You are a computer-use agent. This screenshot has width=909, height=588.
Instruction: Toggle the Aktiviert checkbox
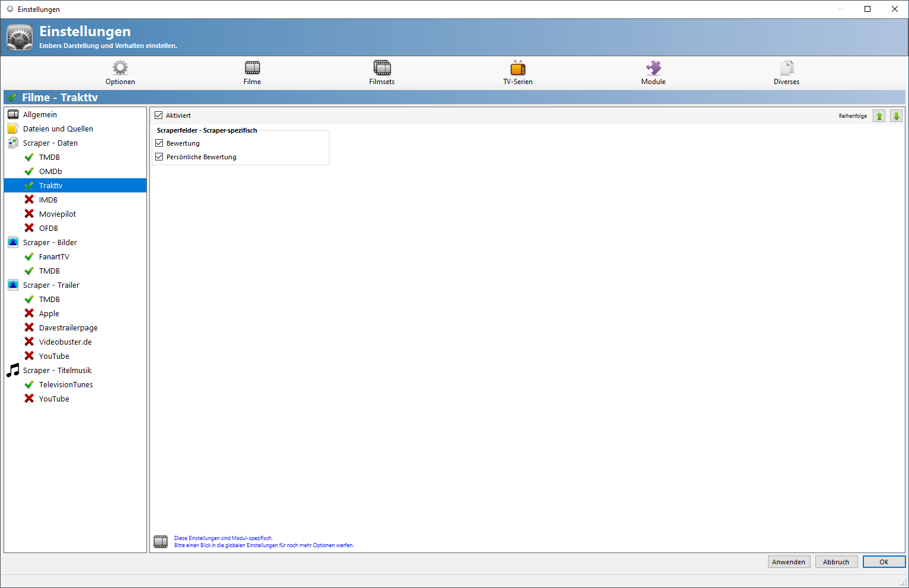[x=159, y=115]
